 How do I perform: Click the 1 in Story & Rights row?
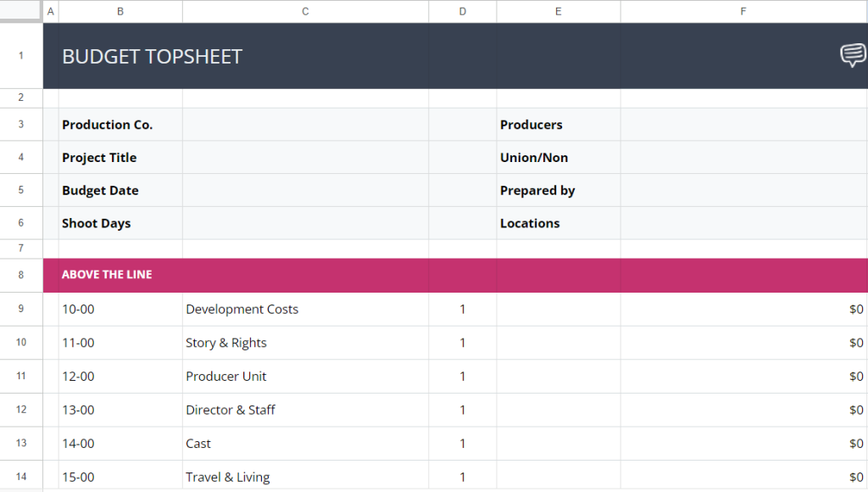click(x=462, y=343)
